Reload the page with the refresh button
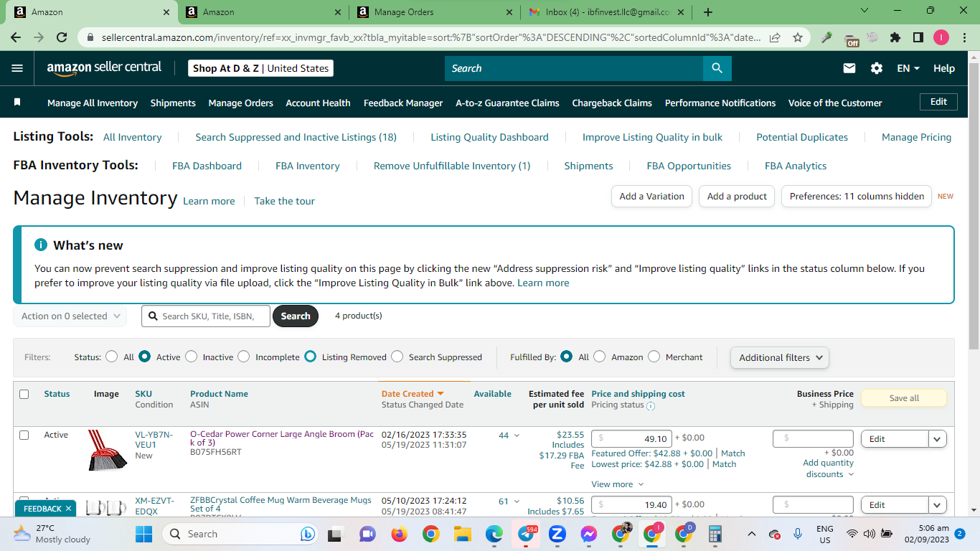The height and width of the screenshot is (551, 980). [x=62, y=37]
